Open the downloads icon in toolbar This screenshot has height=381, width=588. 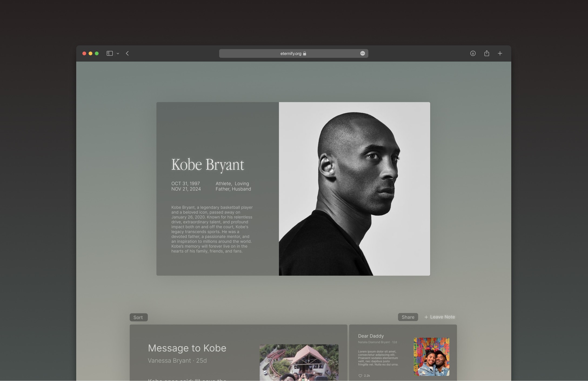point(473,53)
